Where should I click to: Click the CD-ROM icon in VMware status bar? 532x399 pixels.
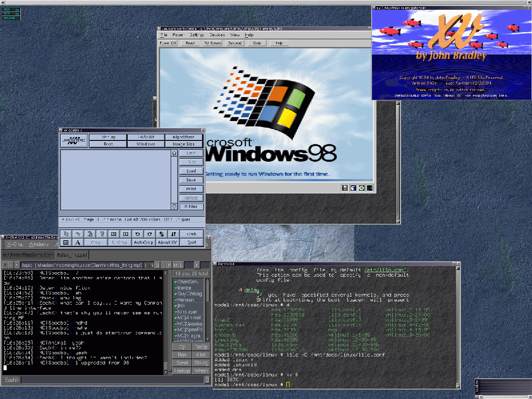click(362, 188)
